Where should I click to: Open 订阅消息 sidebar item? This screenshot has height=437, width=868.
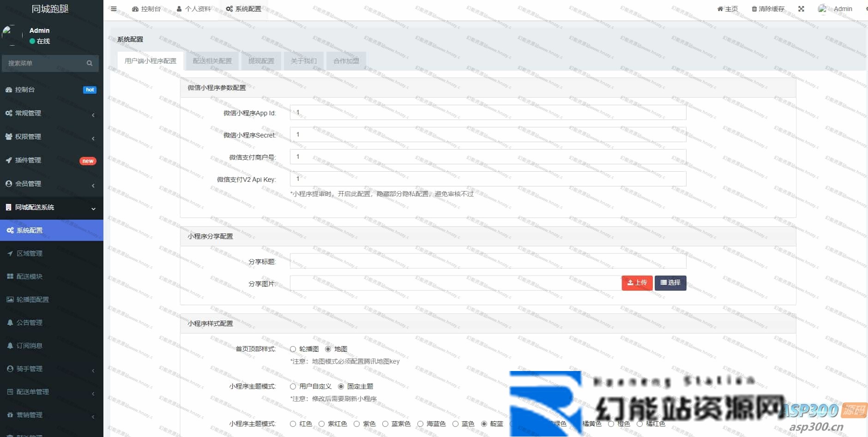tap(29, 346)
